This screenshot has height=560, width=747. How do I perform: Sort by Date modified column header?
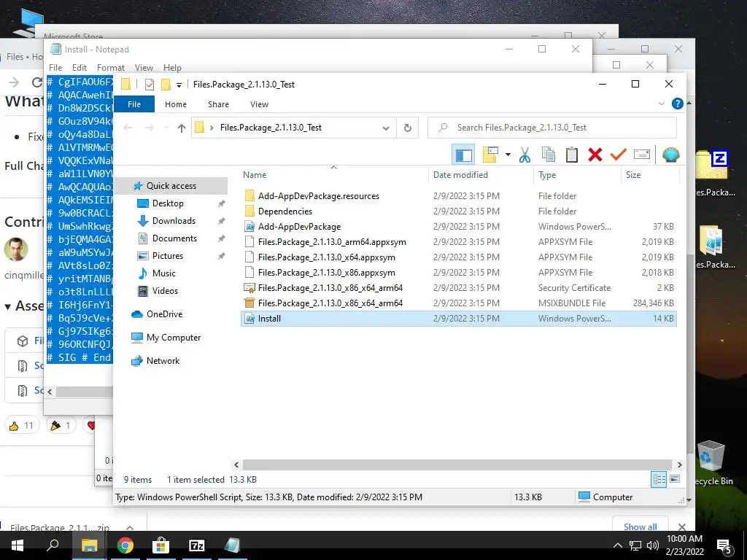click(481, 175)
